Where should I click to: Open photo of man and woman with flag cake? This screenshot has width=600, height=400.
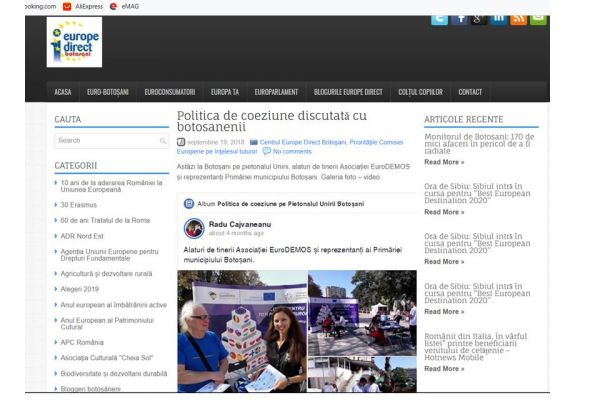(242, 331)
